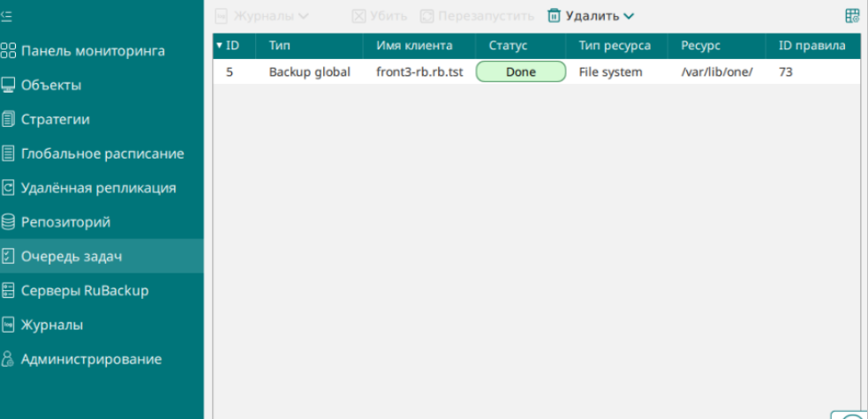Viewport: 868px width, 419px height.
Task: Navigate to Репозиторий
Action: tap(66, 222)
